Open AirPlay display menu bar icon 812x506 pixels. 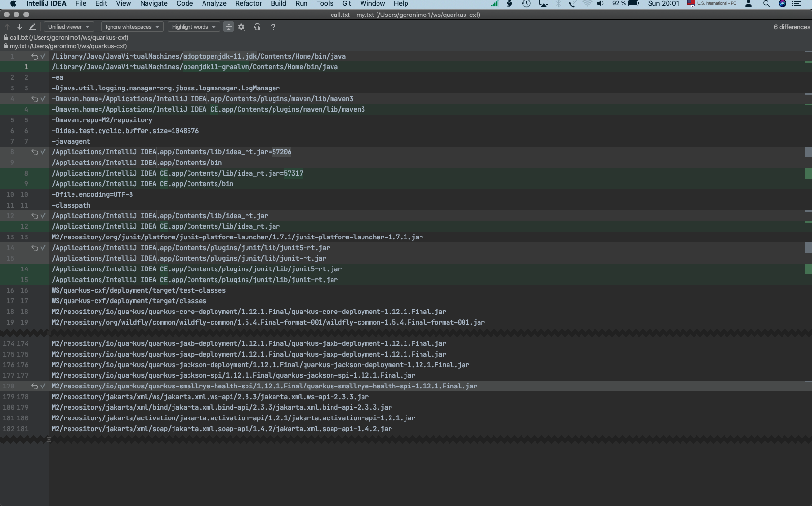(544, 4)
